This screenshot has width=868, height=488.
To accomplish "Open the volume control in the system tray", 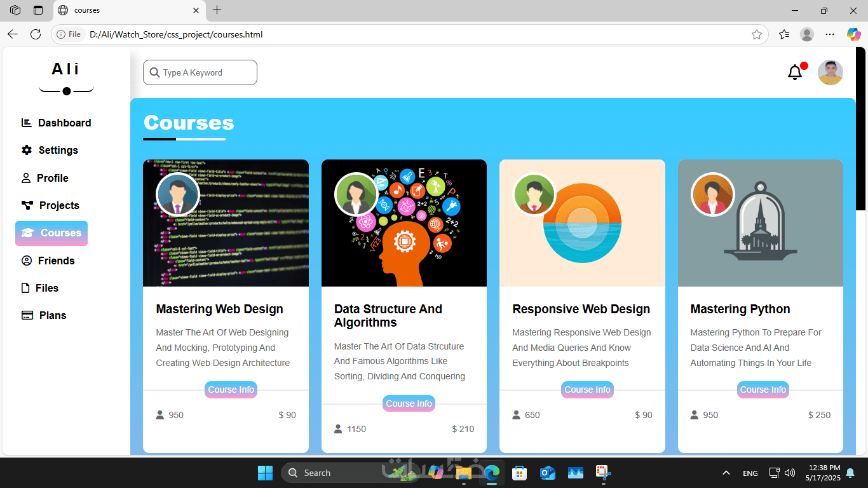I will click(x=790, y=473).
